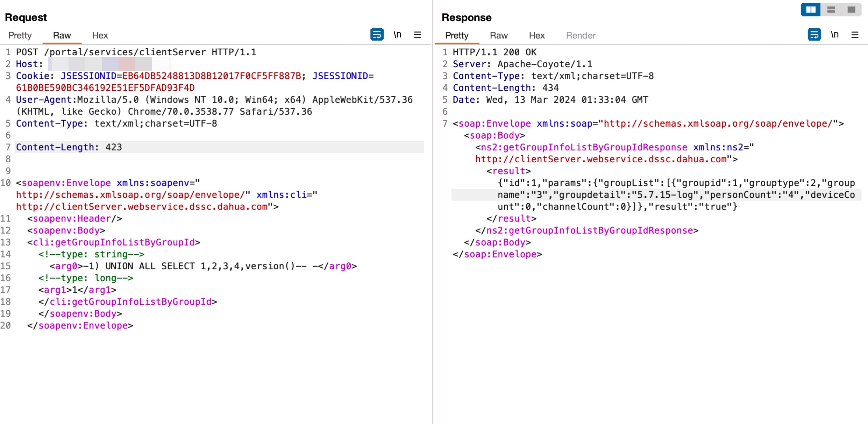Open Request pane hamburger options menu
Viewport: 868px width, 424px height.
[418, 35]
